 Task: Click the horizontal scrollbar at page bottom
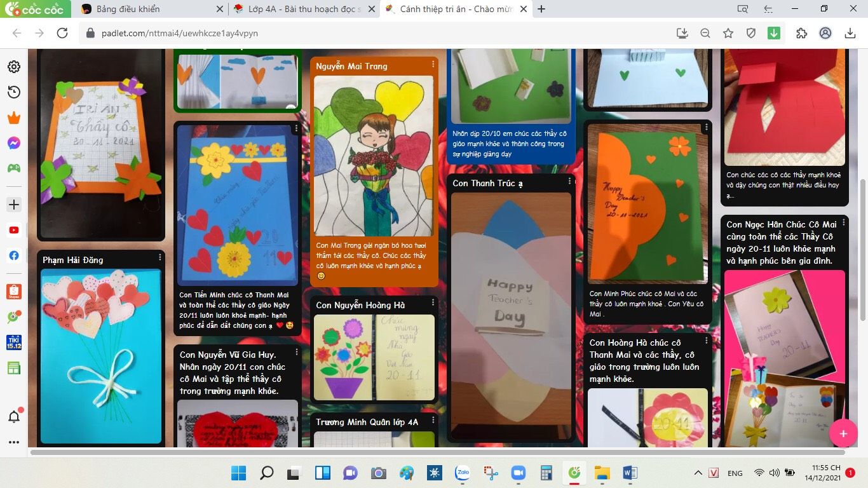[x=437, y=452]
